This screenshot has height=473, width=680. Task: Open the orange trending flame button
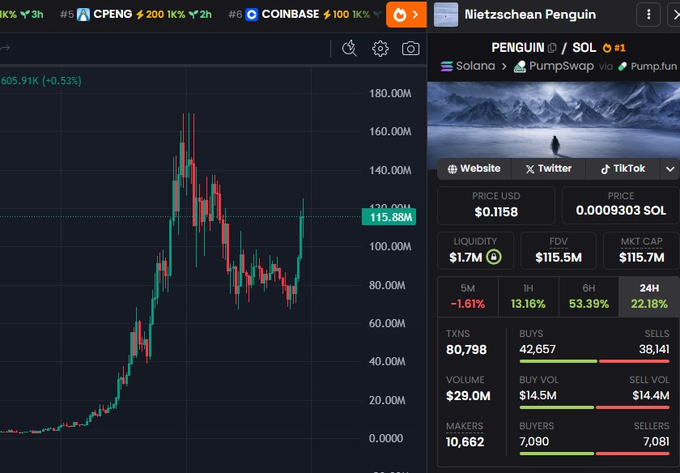[x=406, y=15]
